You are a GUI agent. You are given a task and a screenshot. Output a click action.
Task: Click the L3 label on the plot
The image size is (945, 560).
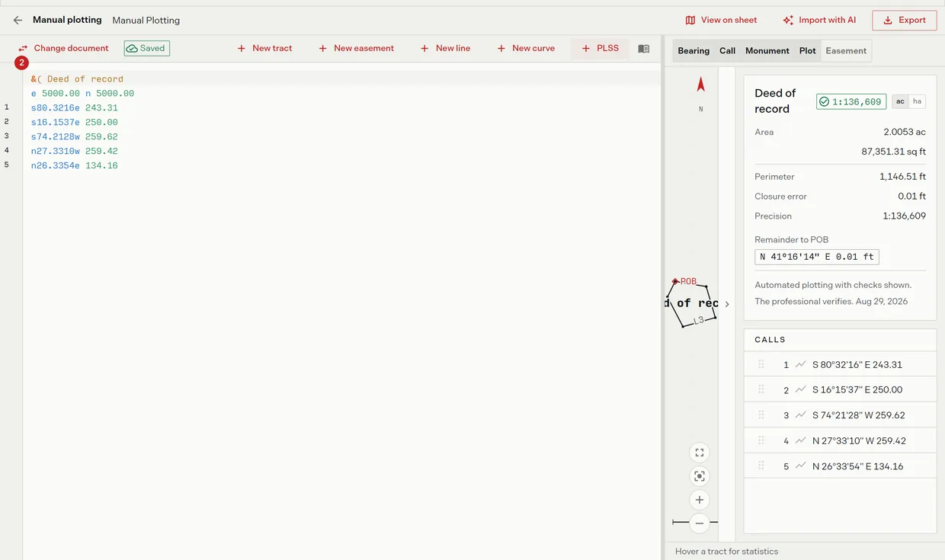coord(698,321)
